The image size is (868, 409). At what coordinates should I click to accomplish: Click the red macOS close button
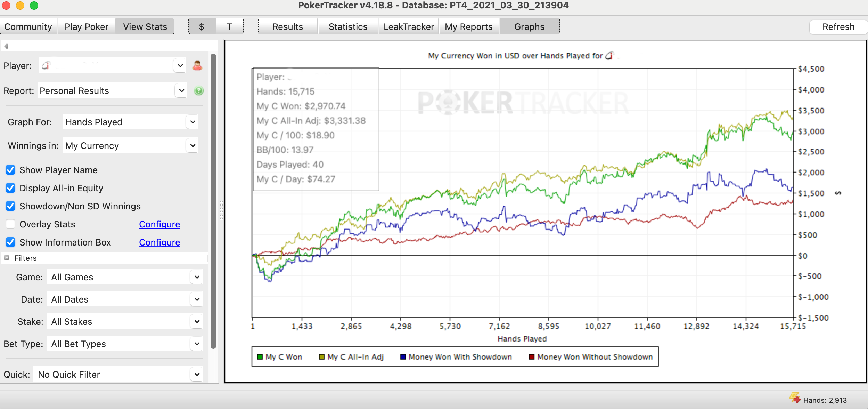click(x=6, y=6)
